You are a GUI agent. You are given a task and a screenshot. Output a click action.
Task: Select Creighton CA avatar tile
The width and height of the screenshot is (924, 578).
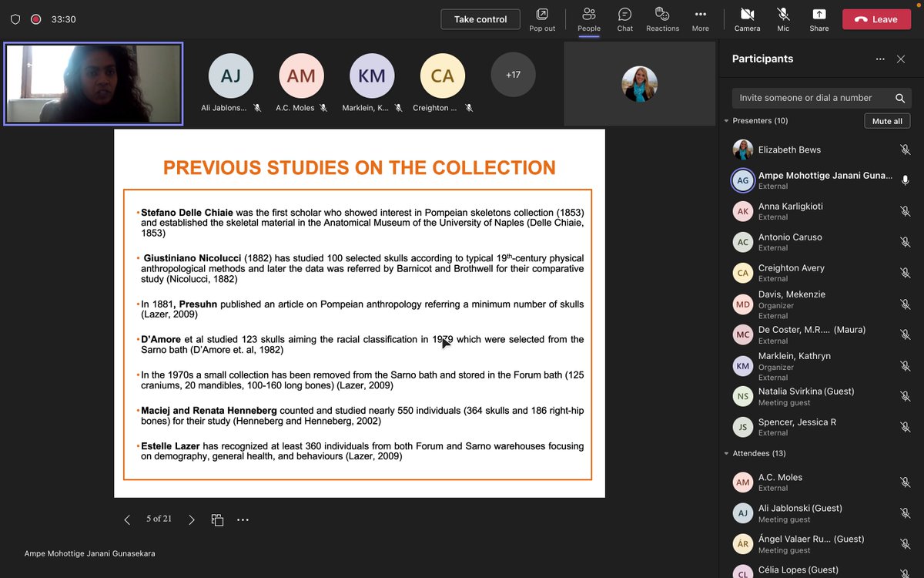pos(443,75)
